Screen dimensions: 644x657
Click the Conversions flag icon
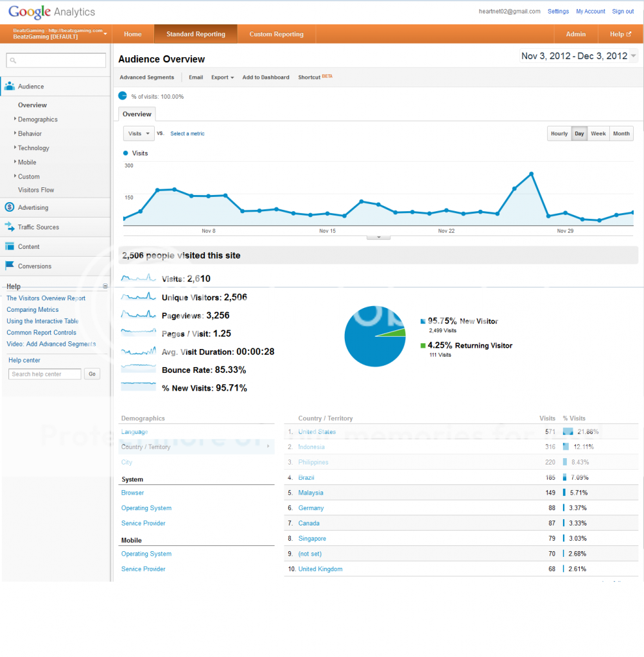[x=10, y=266]
